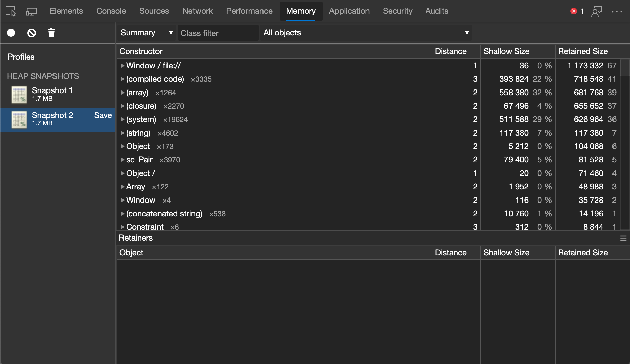This screenshot has height=364, width=630.
Task: Click the 81 528 retained size cell
Action: coord(591,160)
